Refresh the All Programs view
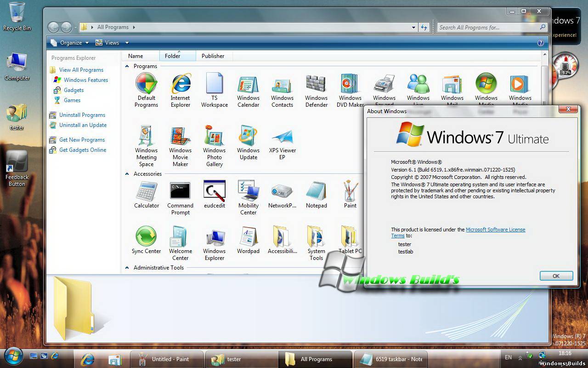This screenshot has height=368, width=588. coord(424,28)
